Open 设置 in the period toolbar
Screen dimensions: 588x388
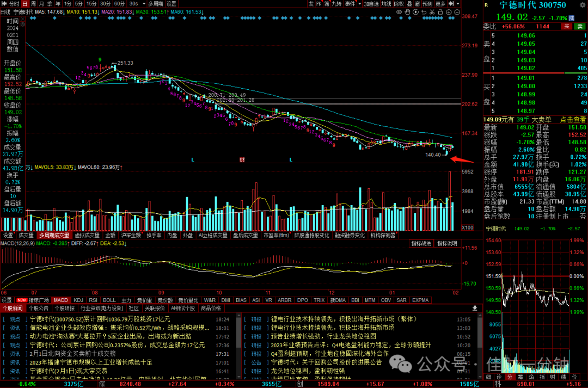coord(171,4)
